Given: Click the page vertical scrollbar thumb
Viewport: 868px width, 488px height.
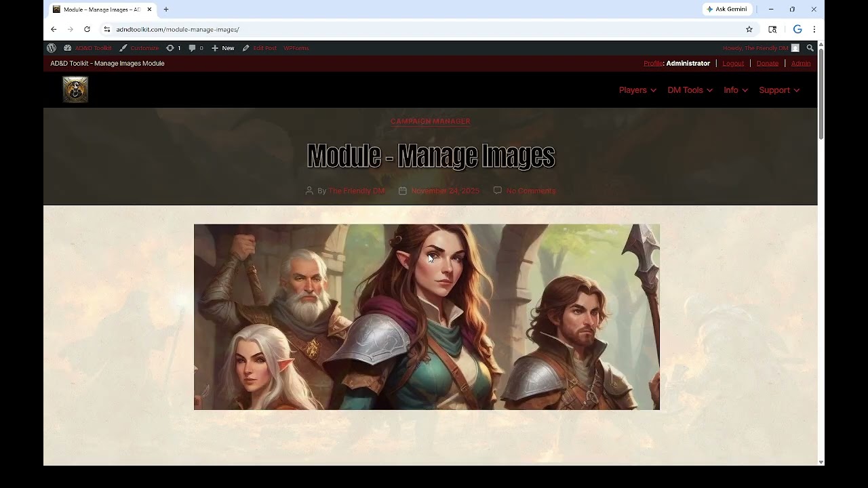Looking at the screenshot, I should click(x=821, y=95).
